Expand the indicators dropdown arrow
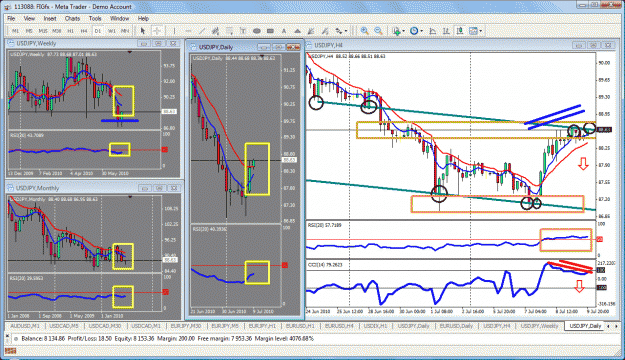The height and width of the screenshot is (360, 625). pyautogui.click(x=403, y=31)
